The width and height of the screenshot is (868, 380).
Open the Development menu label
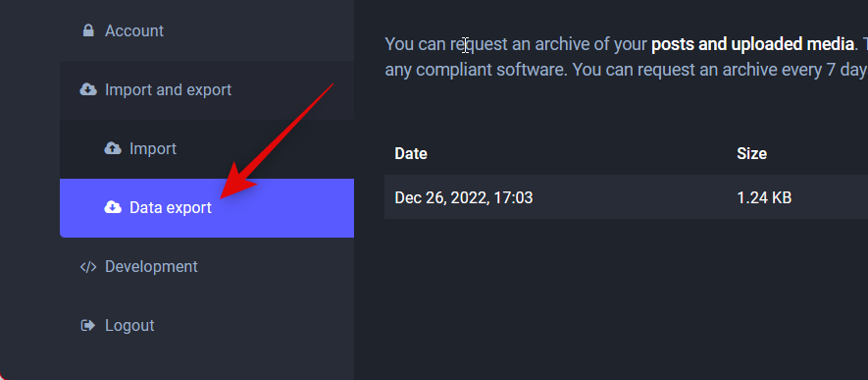[151, 266]
